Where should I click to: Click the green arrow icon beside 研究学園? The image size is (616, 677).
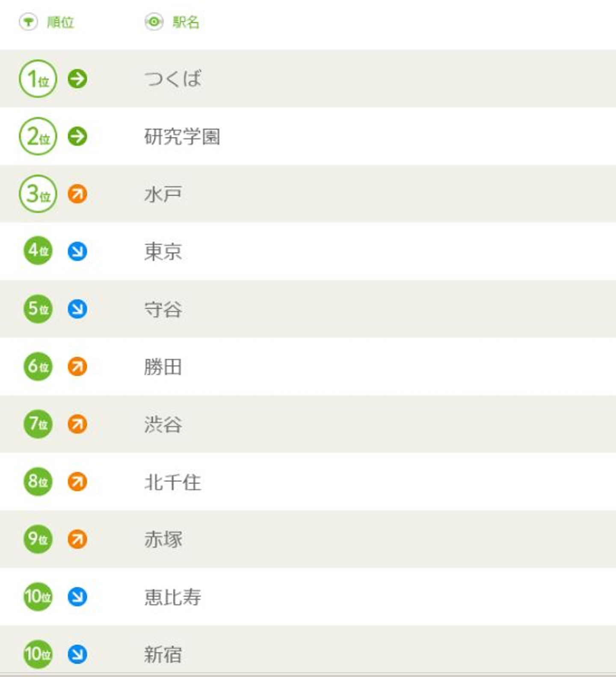click(77, 137)
